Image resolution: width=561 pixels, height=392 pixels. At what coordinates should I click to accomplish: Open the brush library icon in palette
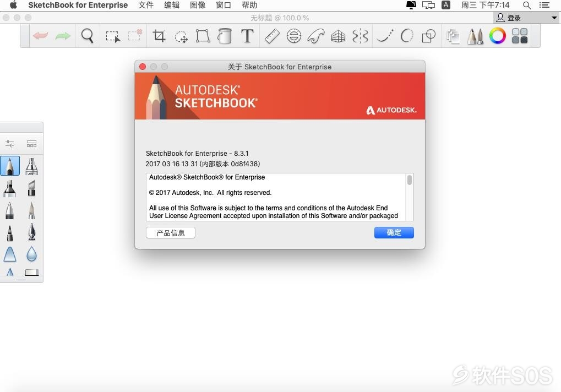(x=31, y=144)
